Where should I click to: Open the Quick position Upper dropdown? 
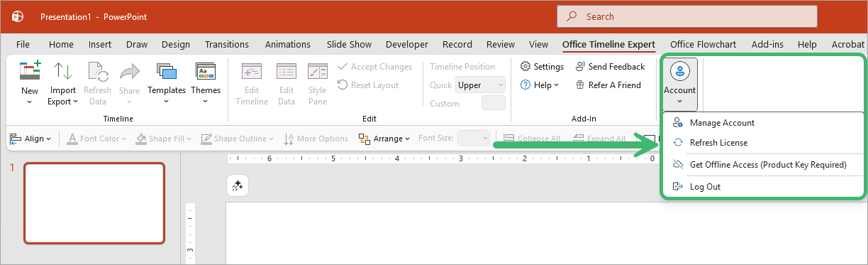[x=480, y=85]
